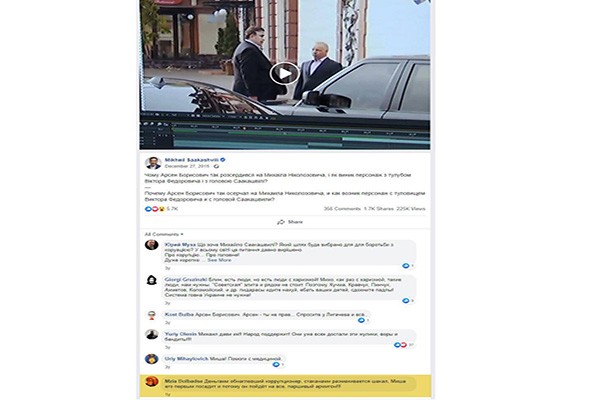Click the public audience globe icon
This screenshot has height=400, width=600.
point(217,166)
